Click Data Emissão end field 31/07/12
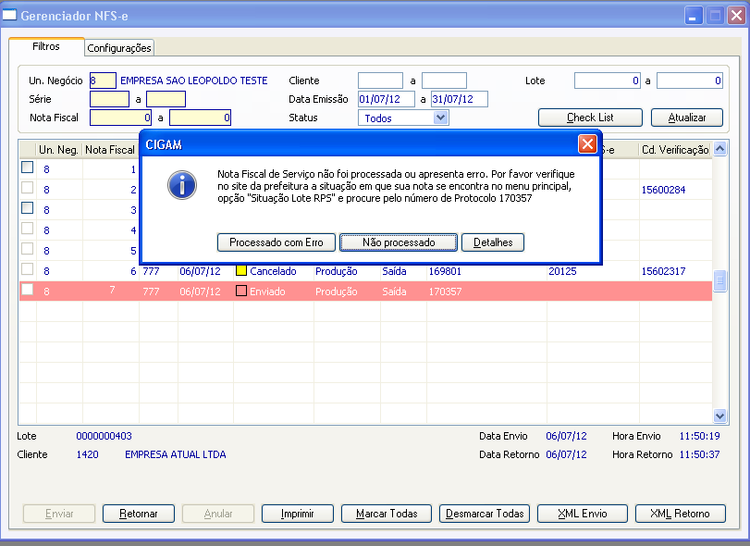Image resolution: width=750 pixels, height=546 pixels. (x=460, y=99)
